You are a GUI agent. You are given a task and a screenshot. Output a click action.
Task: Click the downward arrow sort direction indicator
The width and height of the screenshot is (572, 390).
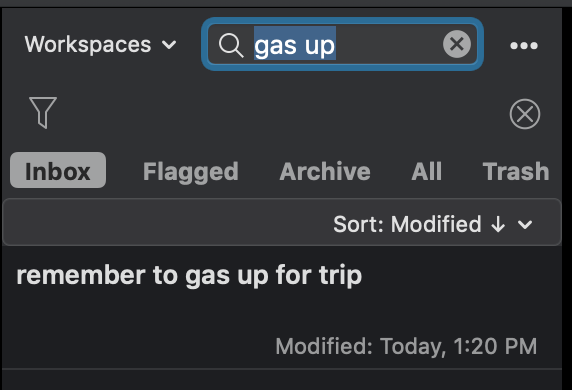point(498,224)
